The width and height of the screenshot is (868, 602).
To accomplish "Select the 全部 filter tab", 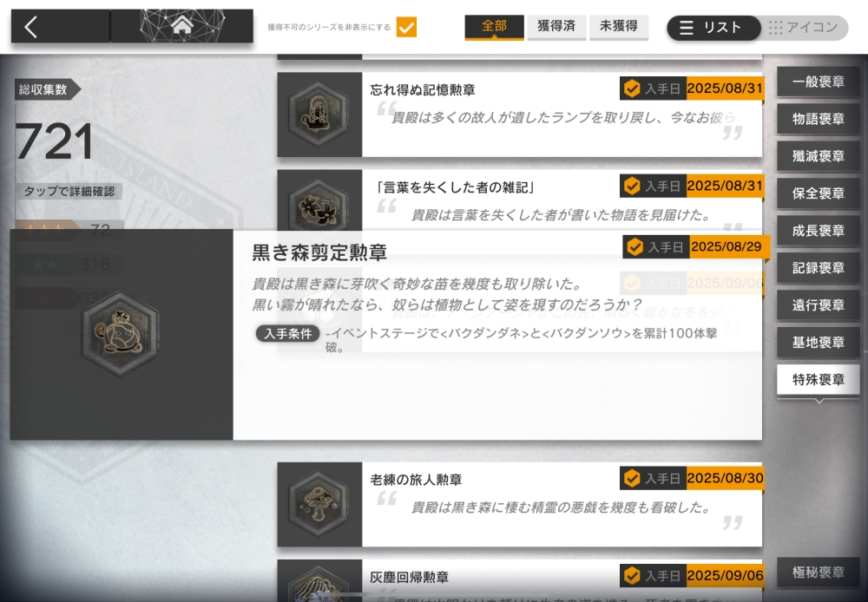I will coord(495,27).
